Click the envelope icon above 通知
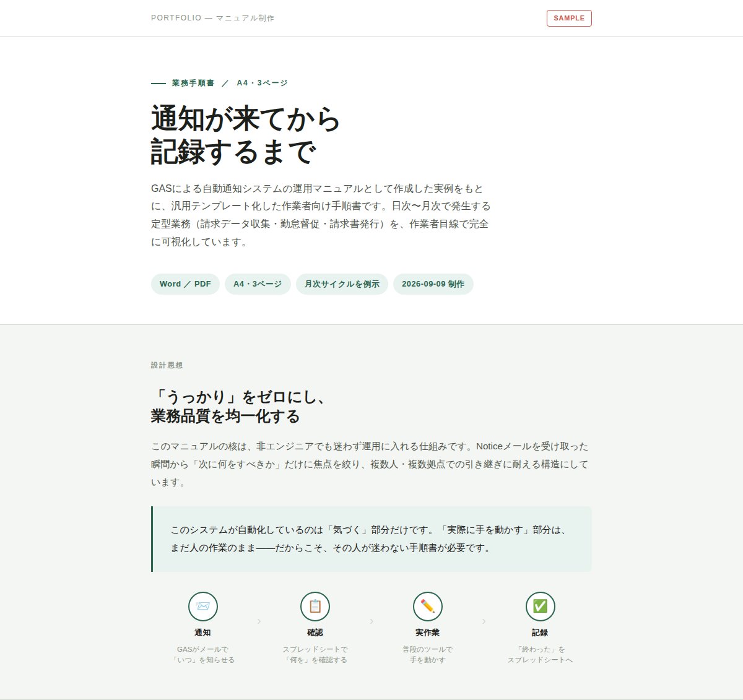The width and height of the screenshot is (743, 700). click(203, 606)
